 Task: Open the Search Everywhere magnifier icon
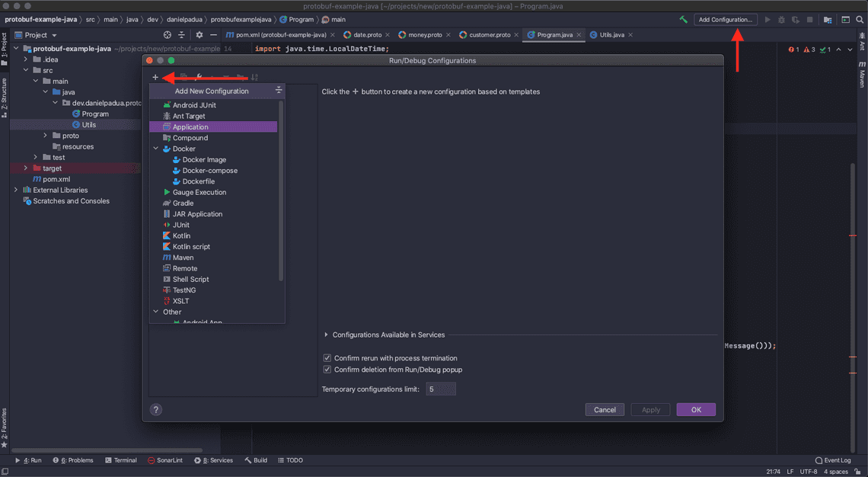860,19
